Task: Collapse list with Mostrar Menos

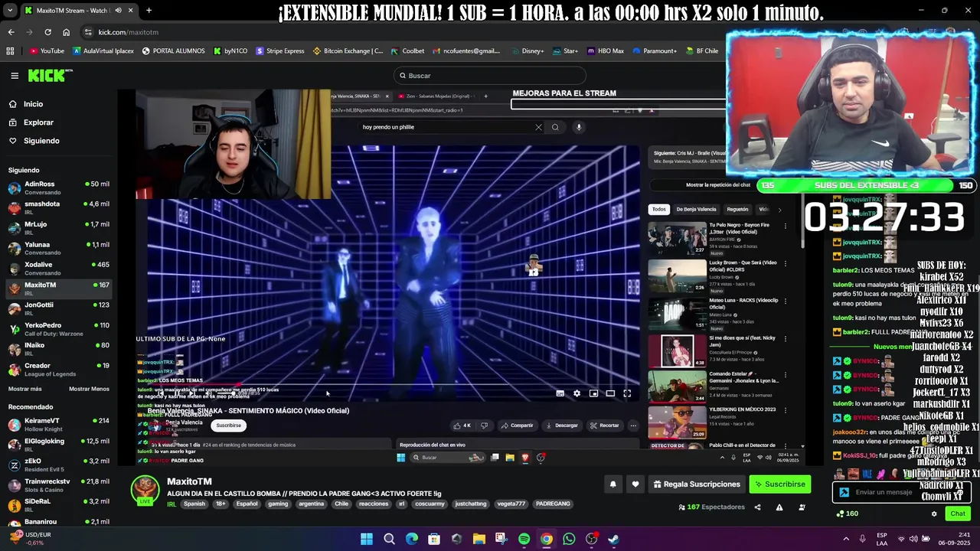Action: pyautogui.click(x=89, y=389)
